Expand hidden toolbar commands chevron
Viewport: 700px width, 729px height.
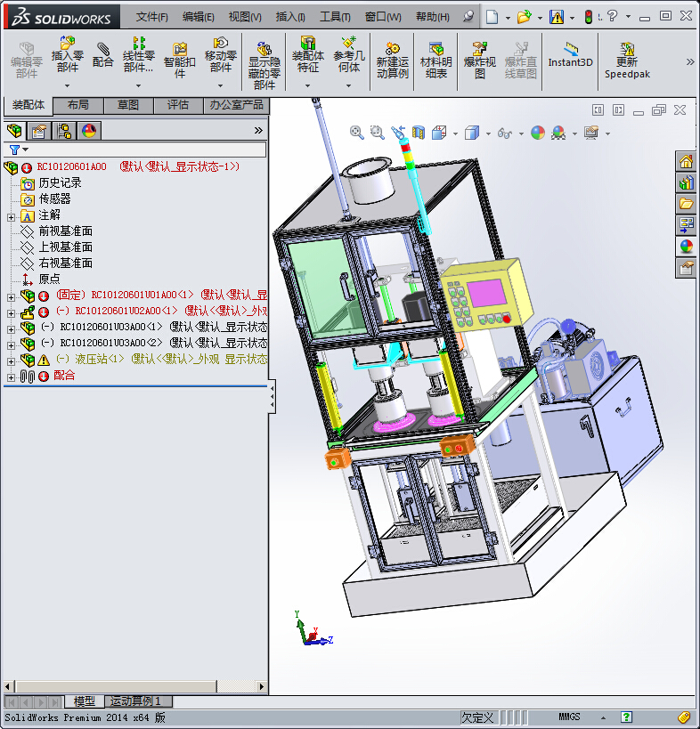coord(690,61)
